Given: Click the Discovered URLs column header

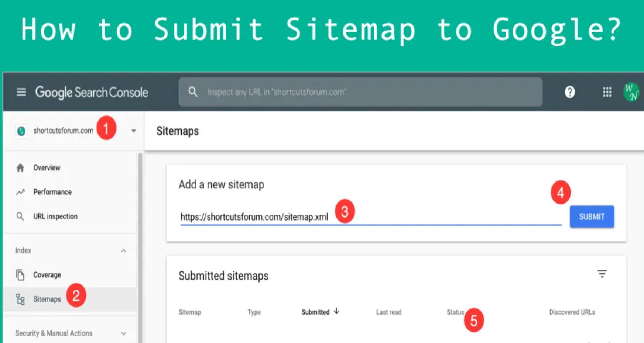Looking at the screenshot, I should point(572,312).
